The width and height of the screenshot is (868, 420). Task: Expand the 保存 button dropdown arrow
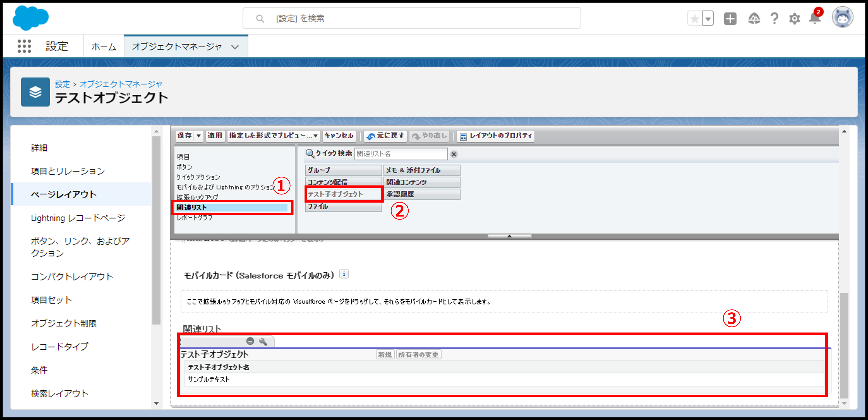point(199,135)
